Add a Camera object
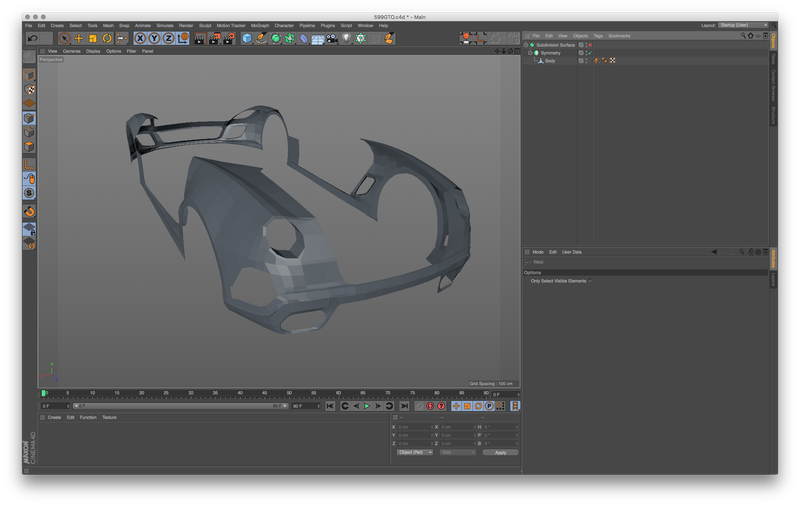This screenshot has height=506, width=800. tap(332, 38)
